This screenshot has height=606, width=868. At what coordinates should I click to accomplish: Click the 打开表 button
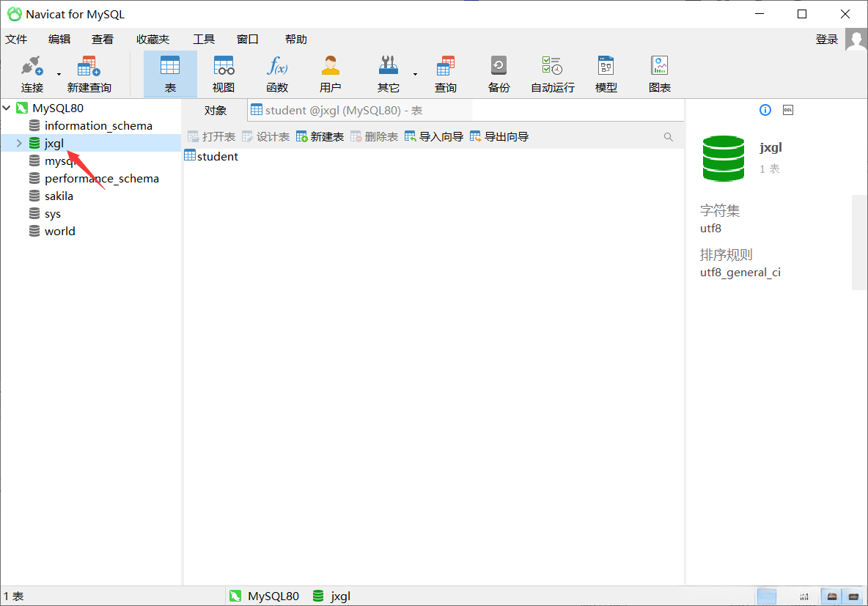211,137
